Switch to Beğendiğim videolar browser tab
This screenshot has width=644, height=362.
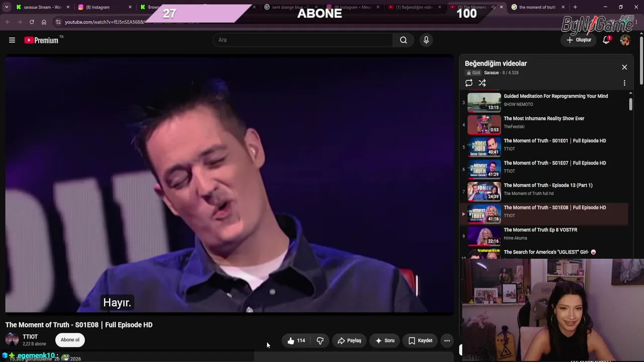415,7
